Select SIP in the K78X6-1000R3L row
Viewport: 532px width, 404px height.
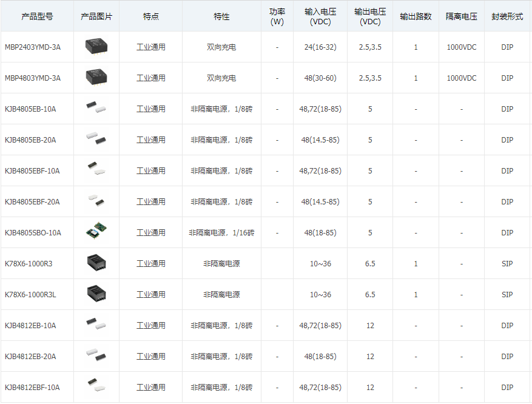point(507,294)
